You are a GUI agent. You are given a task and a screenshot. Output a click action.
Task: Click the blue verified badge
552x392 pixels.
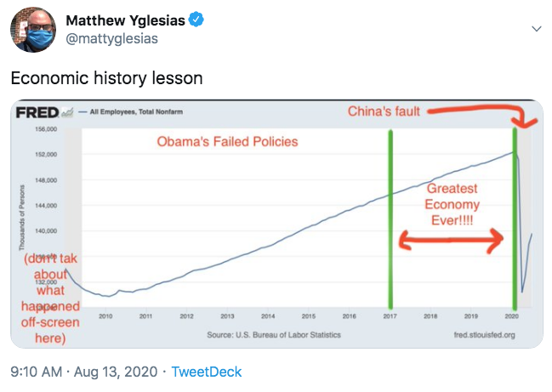(196, 20)
